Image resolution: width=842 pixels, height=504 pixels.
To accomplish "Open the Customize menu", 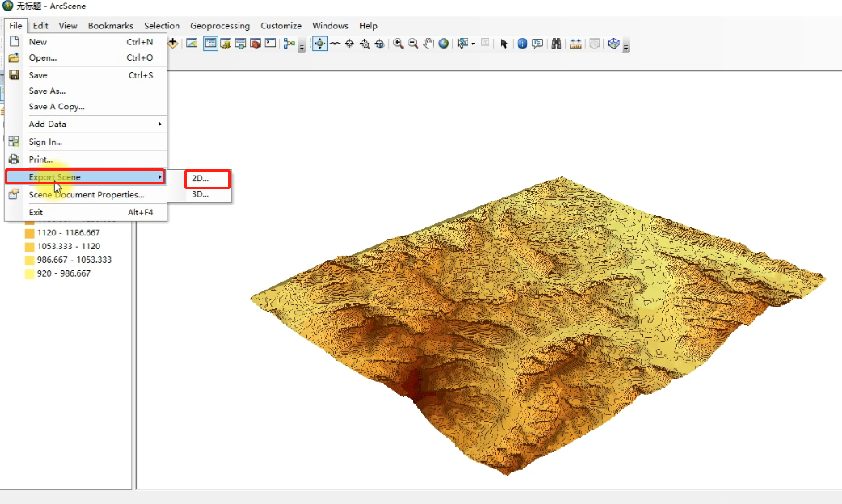I will tap(281, 25).
